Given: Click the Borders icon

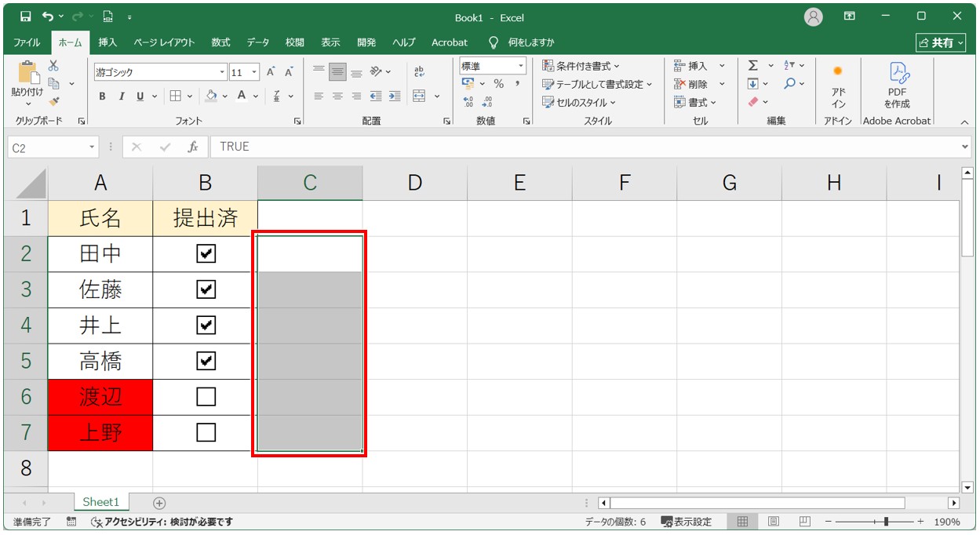Looking at the screenshot, I should pyautogui.click(x=176, y=96).
